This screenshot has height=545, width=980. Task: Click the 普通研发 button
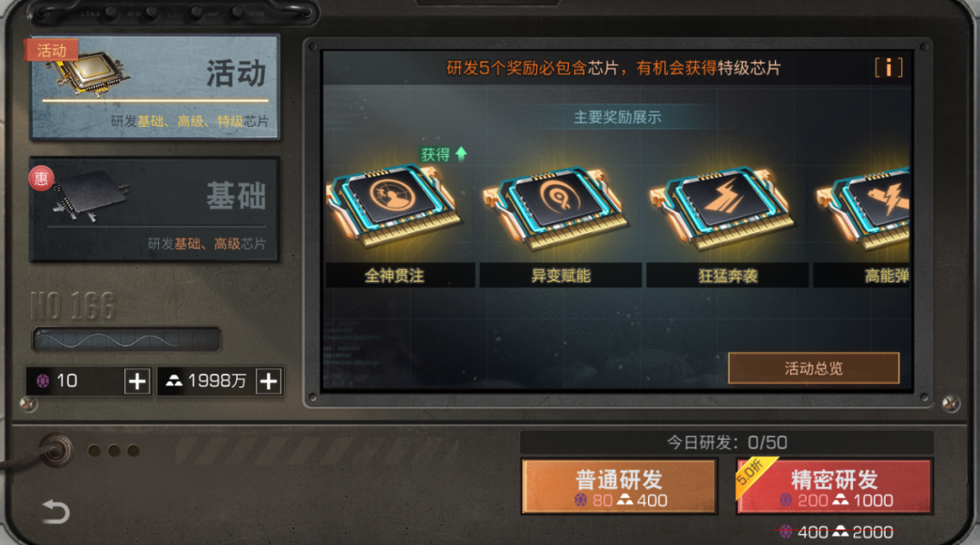(x=619, y=487)
